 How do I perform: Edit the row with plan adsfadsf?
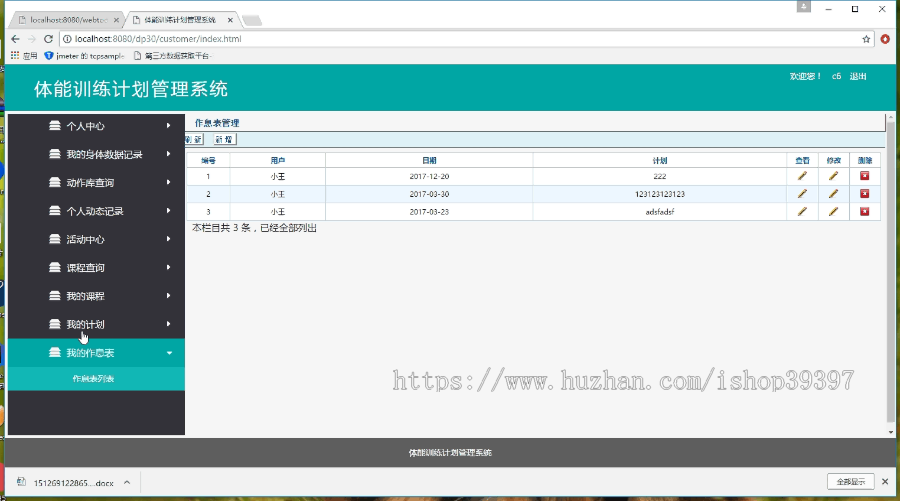pos(833,212)
